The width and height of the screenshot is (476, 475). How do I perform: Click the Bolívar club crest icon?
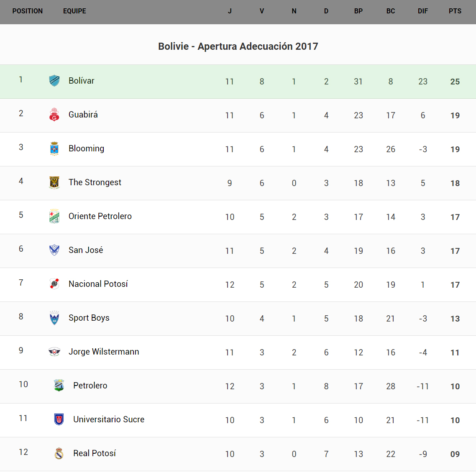[x=54, y=81]
